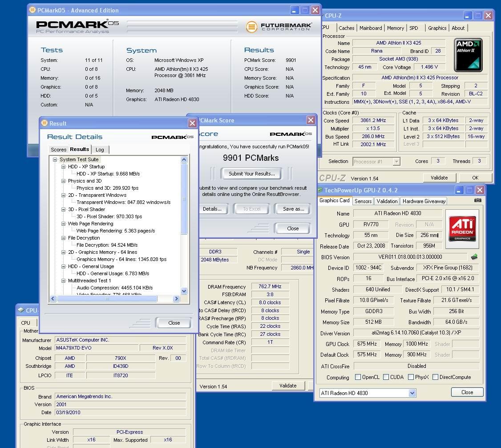Click Submit Your Results button

click(251, 174)
